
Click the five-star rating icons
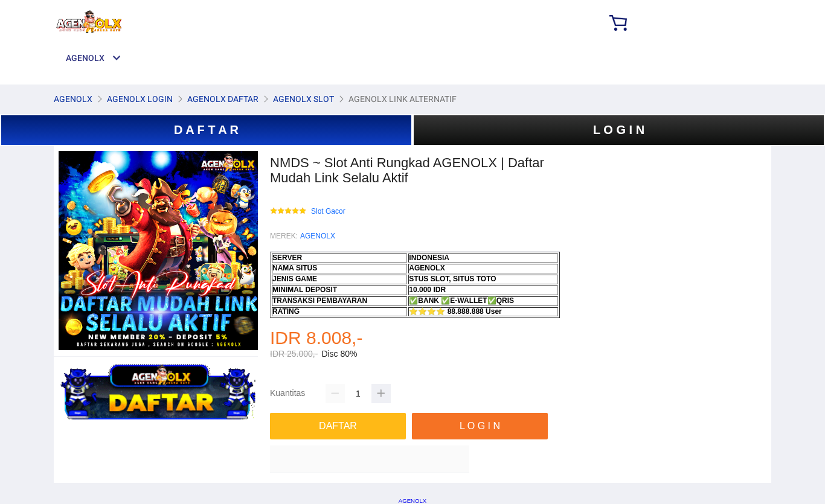pos(288,211)
